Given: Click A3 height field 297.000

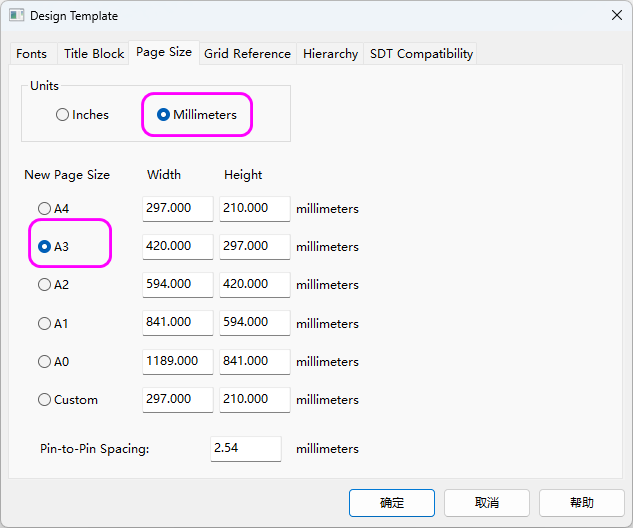Looking at the screenshot, I should click(x=255, y=247).
